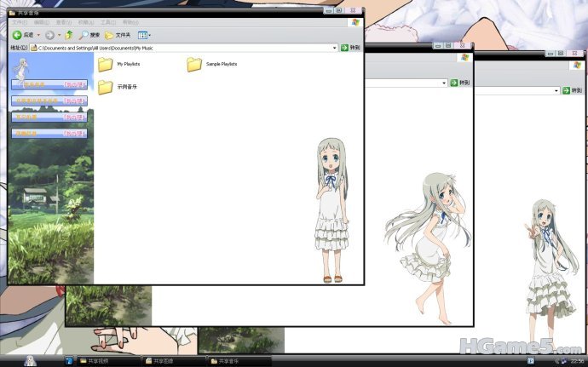588x367 pixels.
Task: Expand the Forward button history arrow
Action: click(59, 35)
